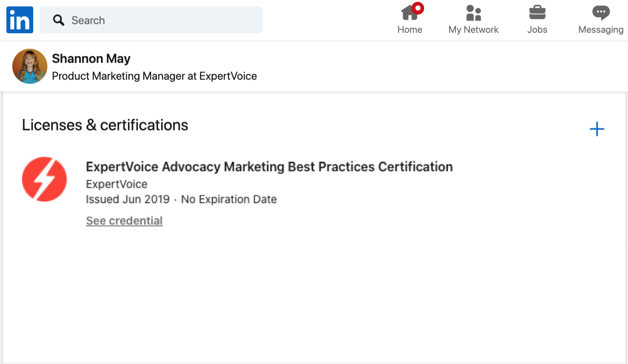The image size is (628, 364).
Task: Open ExpertVoice Advocacy Marketing Best Practices Certification
Action: 269,167
